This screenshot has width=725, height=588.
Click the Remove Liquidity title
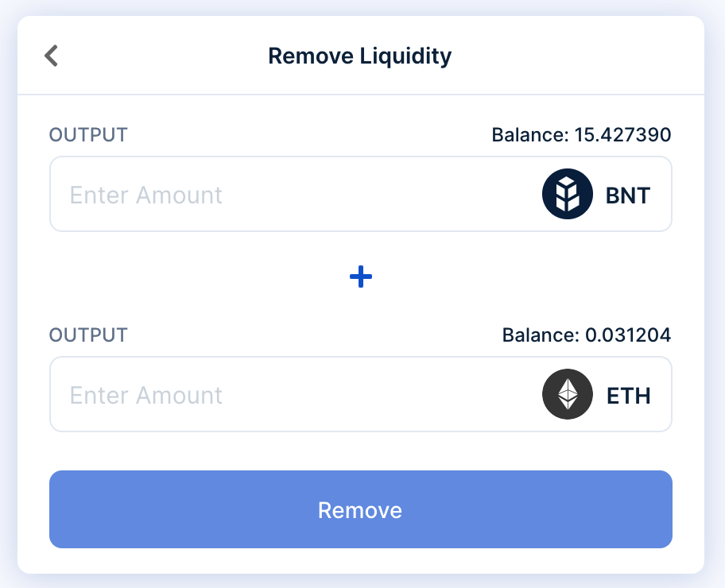(x=360, y=56)
